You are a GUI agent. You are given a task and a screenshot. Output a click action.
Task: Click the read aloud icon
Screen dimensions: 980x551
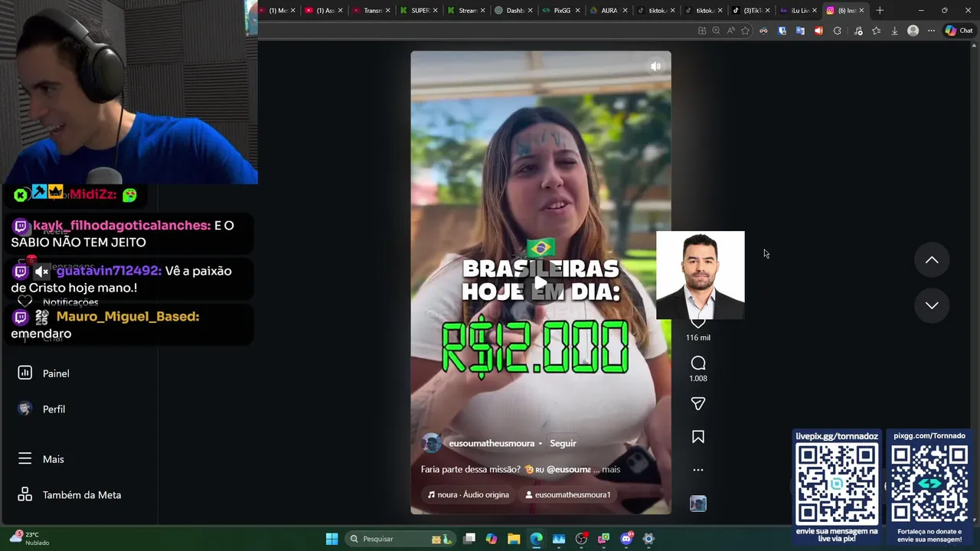730,31
